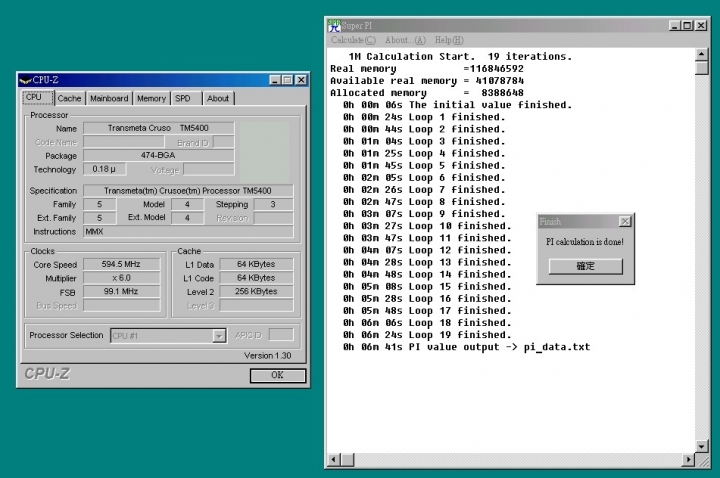This screenshot has width=720, height=478.
Task: Click 'PI value output -> pi_data.txt' line
Action: 467,347
